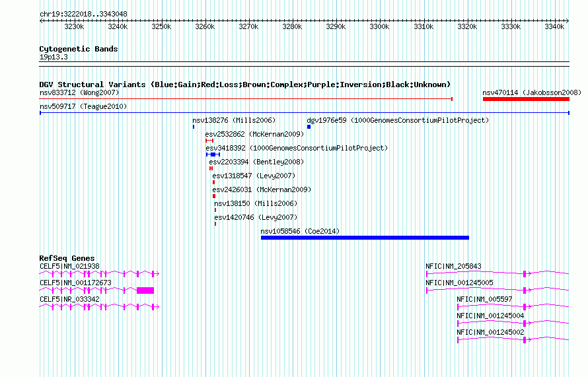Click the 3270k ruler tick label
The height and width of the screenshot is (377, 588).
pos(248,26)
